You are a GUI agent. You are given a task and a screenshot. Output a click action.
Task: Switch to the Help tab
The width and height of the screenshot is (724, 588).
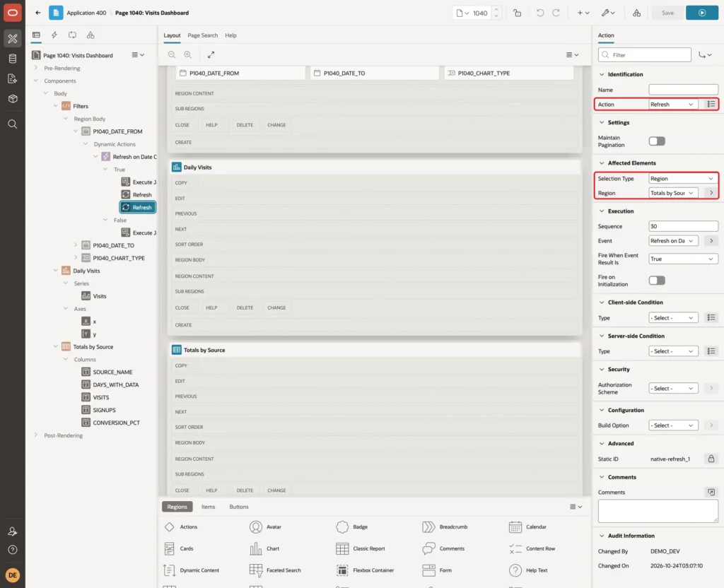(230, 35)
